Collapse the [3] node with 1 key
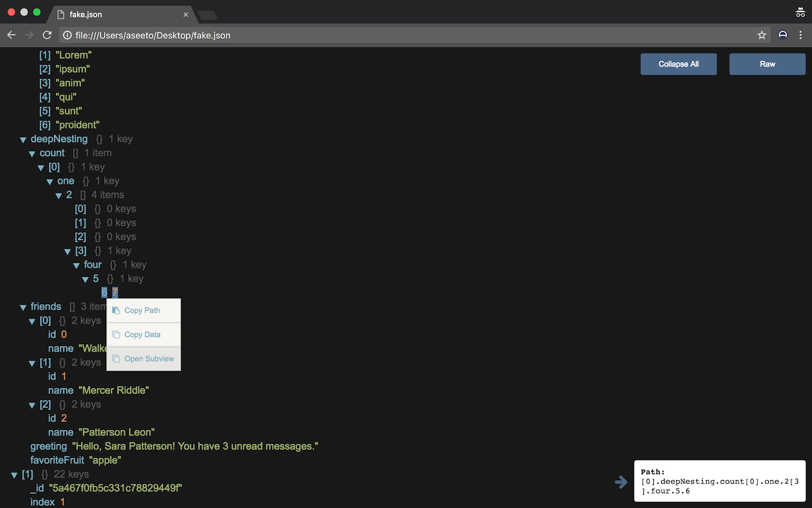This screenshot has height=508, width=812. (69, 251)
